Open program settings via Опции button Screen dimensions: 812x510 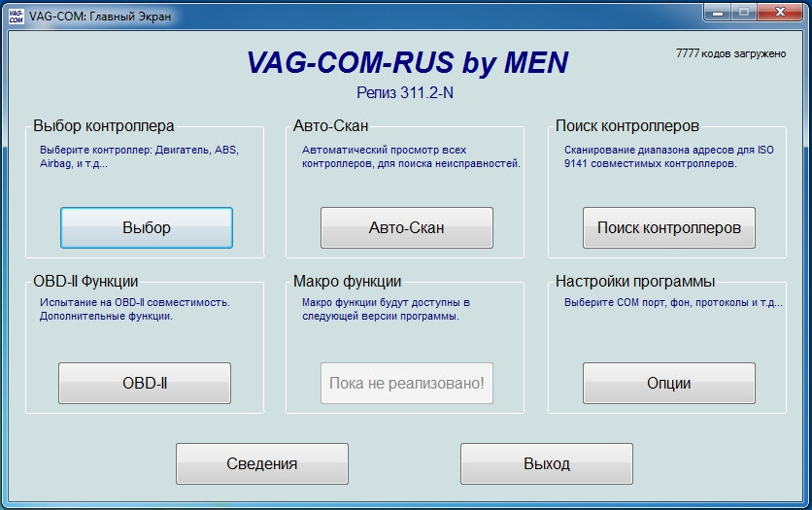tap(669, 383)
